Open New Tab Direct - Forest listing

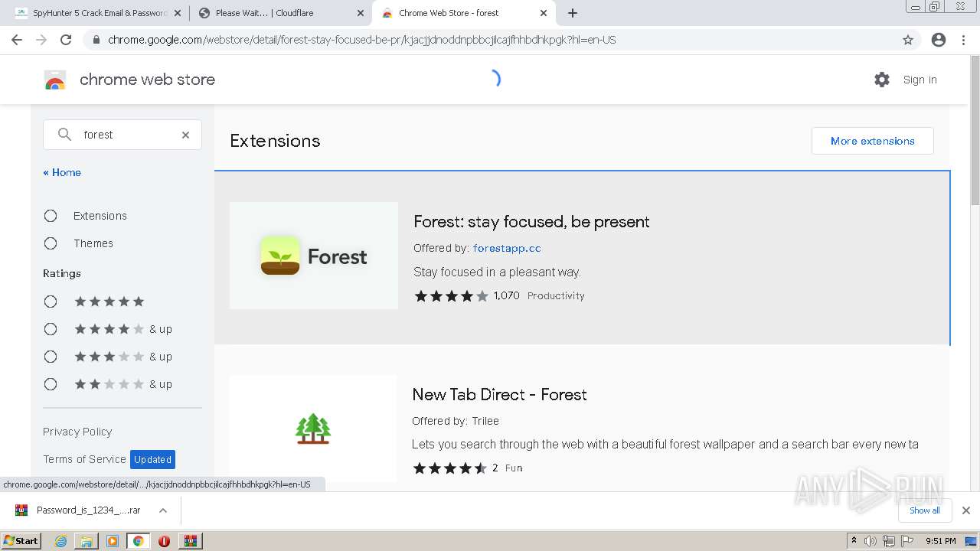coord(499,394)
